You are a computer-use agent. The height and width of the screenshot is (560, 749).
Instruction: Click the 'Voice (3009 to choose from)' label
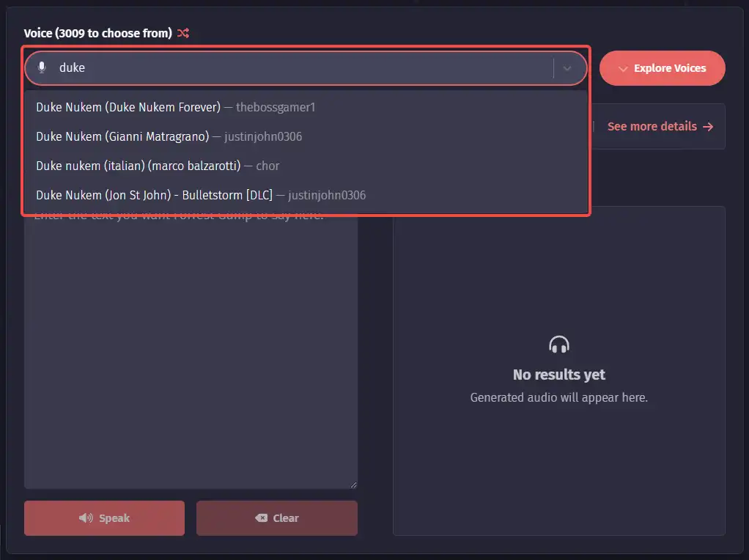[x=98, y=33]
